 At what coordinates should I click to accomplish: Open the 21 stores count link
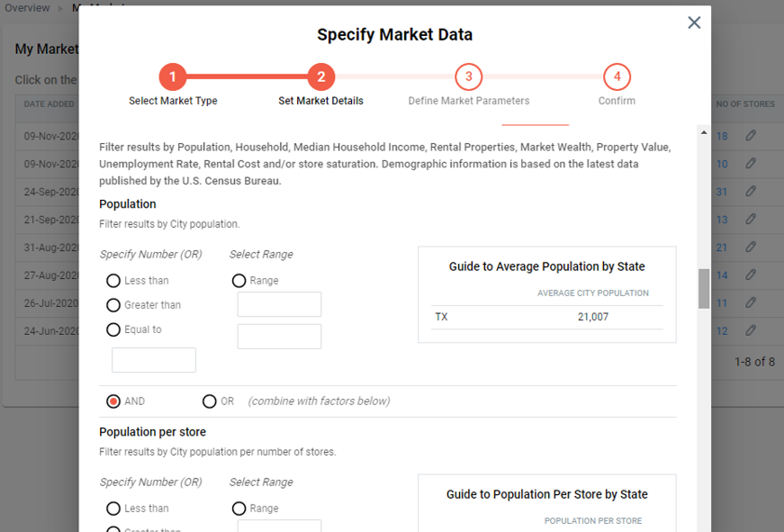coord(722,248)
